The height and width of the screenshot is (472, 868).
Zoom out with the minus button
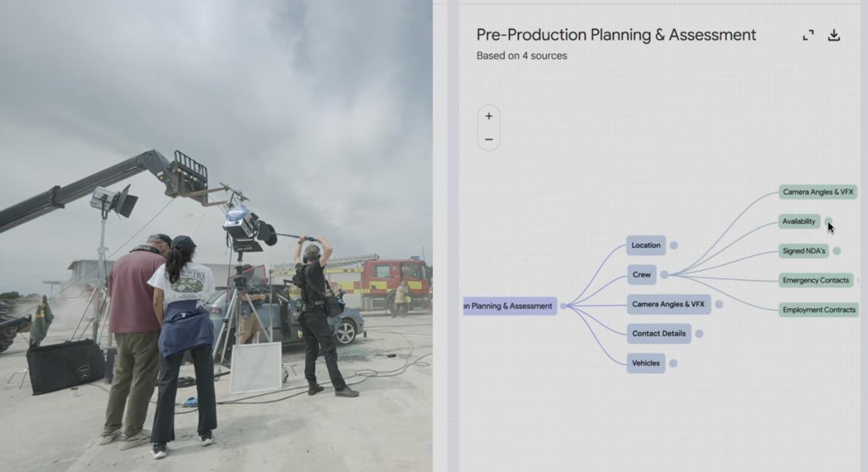click(489, 139)
